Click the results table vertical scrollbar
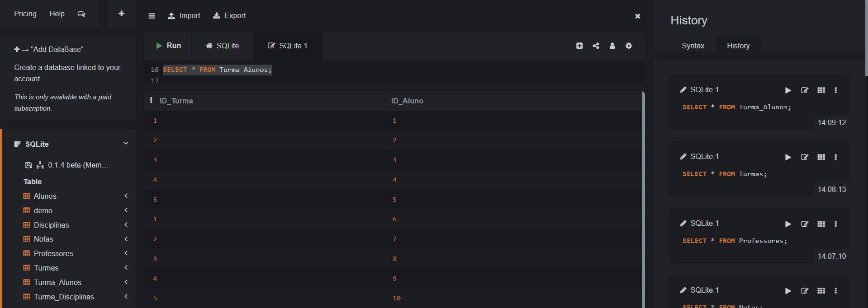Viewport: 868px width, 308px height. (643, 199)
